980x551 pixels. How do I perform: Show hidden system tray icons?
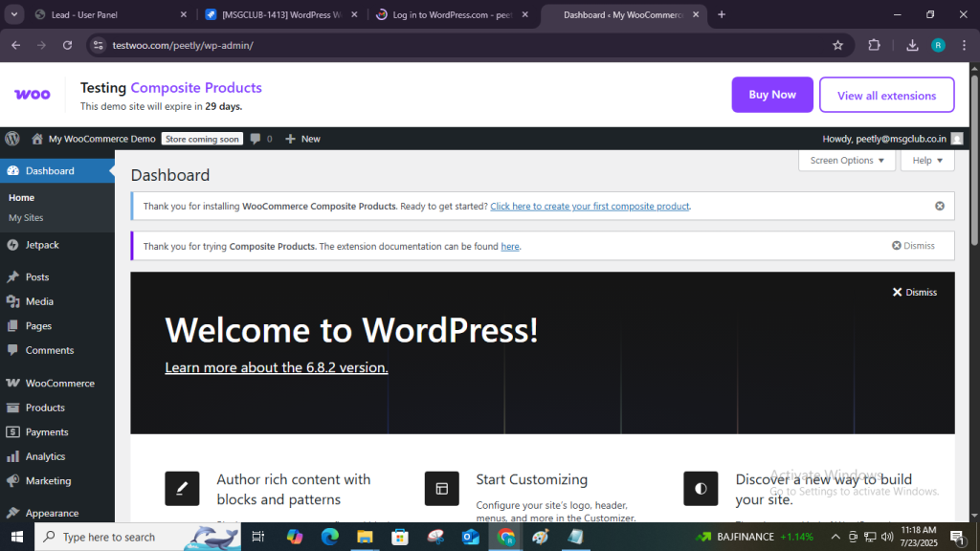[835, 537]
